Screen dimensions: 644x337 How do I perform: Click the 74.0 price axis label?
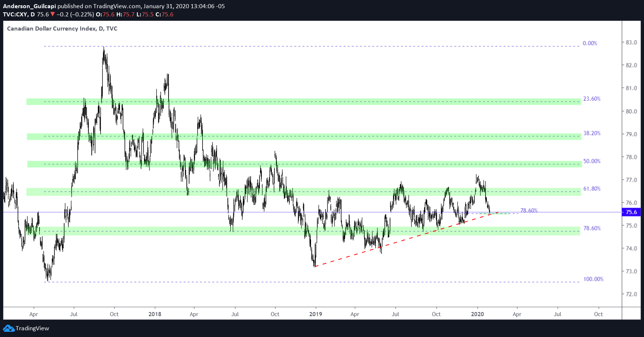pyautogui.click(x=631, y=249)
